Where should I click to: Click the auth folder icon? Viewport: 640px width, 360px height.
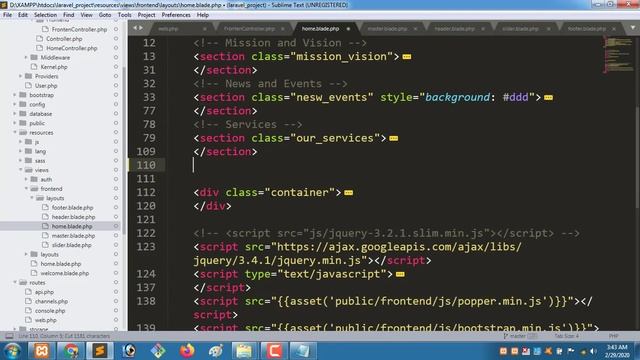[x=34, y=180]
